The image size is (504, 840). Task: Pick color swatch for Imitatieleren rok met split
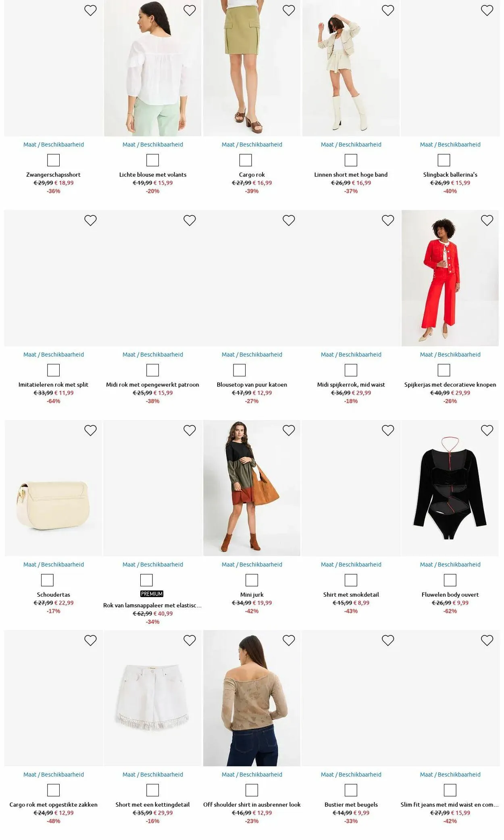[53, 370]
